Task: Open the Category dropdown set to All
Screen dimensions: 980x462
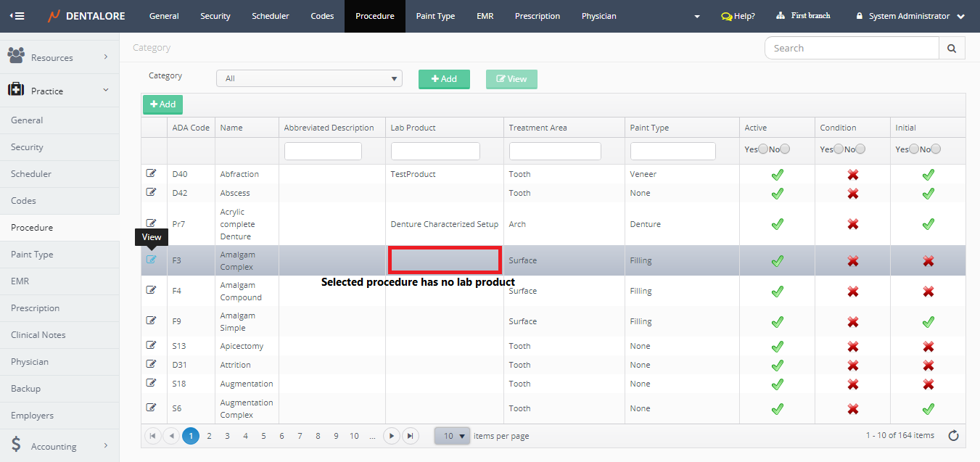Action: (x=309, y=78)
